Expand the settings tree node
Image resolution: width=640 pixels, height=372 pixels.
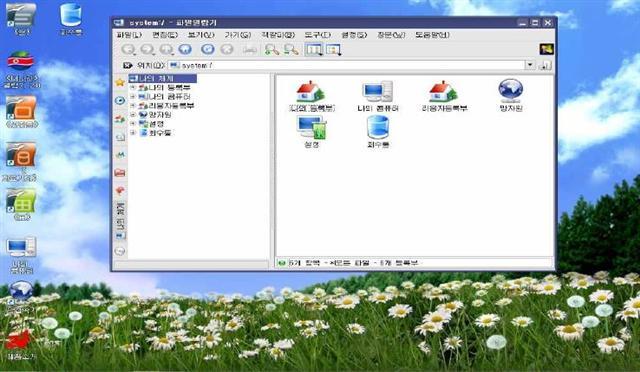click(x=132, y=123)
